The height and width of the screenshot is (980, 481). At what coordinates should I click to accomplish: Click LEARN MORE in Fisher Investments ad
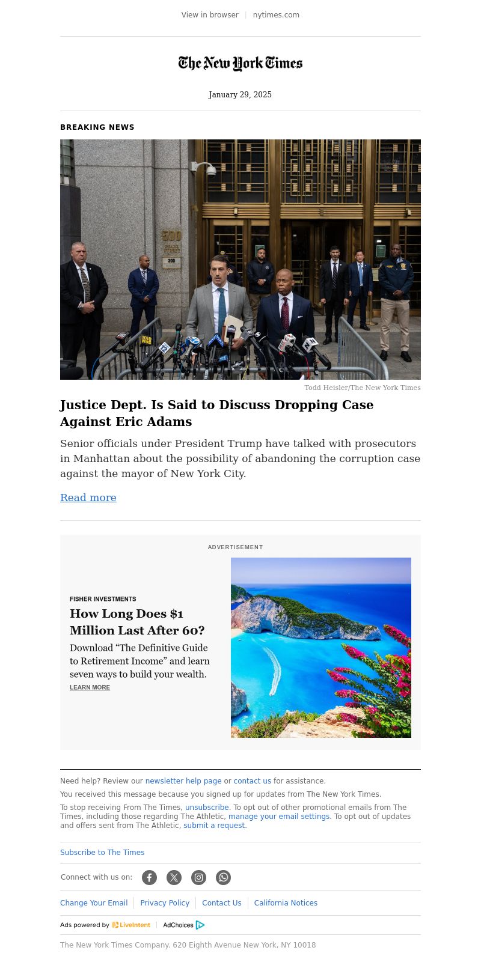pyautogui.click(x=90, y=687)
